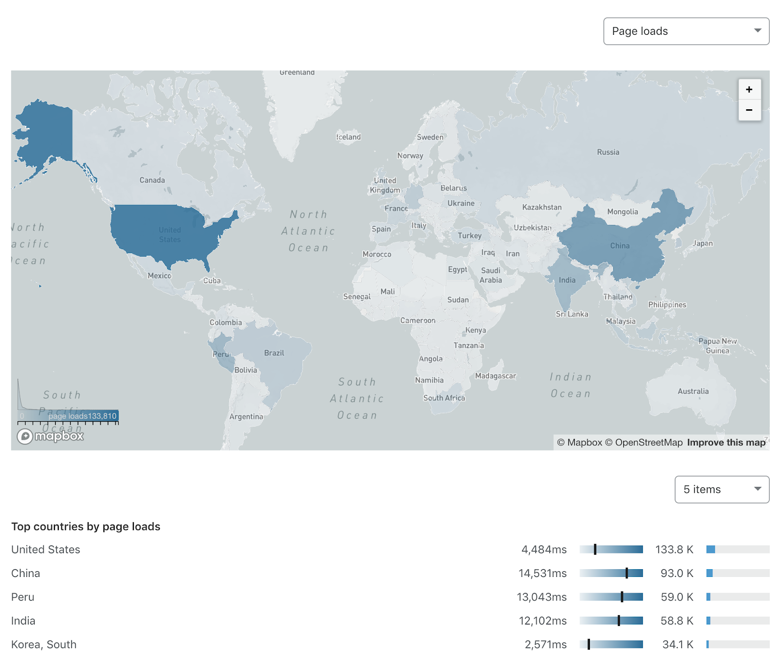Click the Mapbox logo on the map
784x672 pixels.
click(x=50, y=436)
